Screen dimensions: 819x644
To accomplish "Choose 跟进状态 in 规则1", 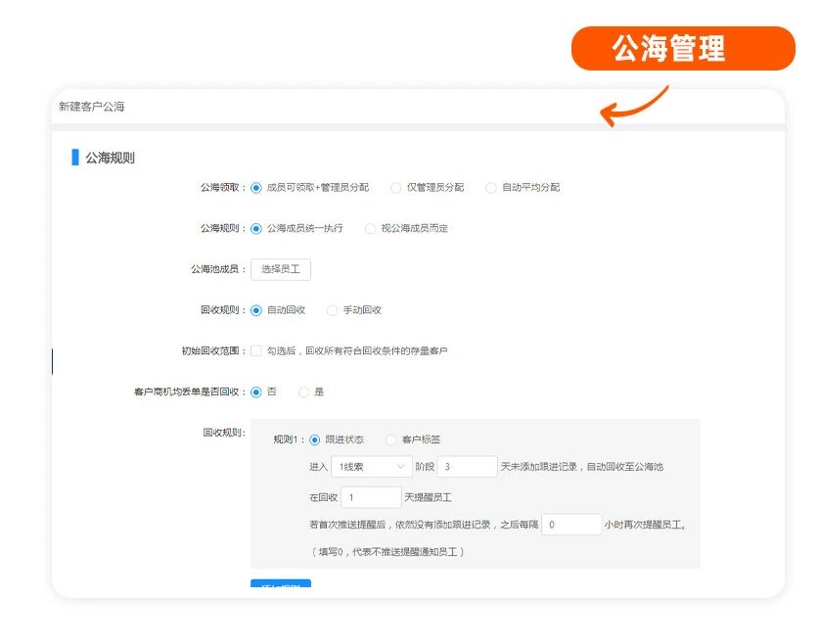I will pyautogui.click(x=315, y=440).
